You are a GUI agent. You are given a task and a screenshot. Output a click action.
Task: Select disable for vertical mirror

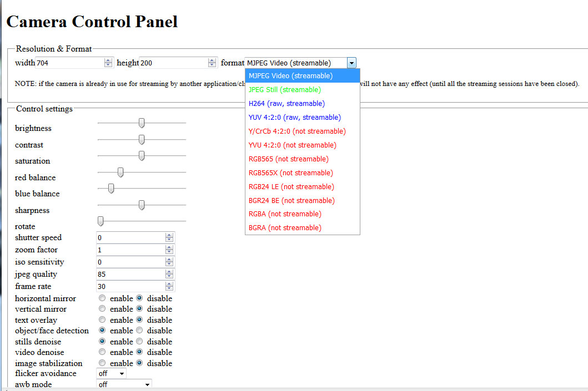point(139,308)
